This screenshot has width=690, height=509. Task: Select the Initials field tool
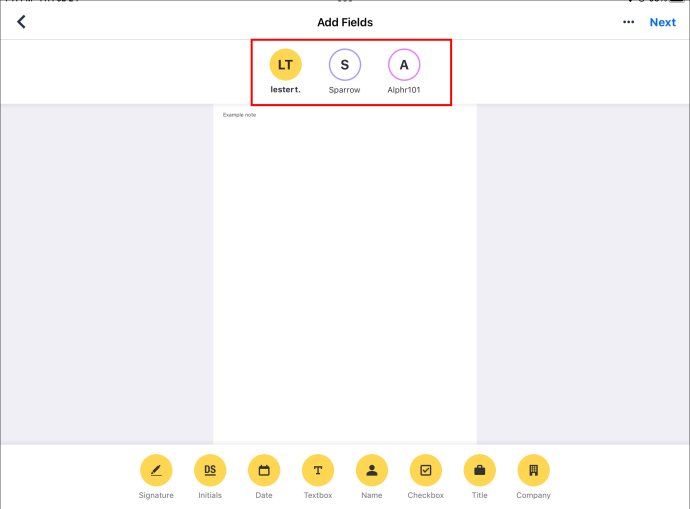click(x=210, y=470)
